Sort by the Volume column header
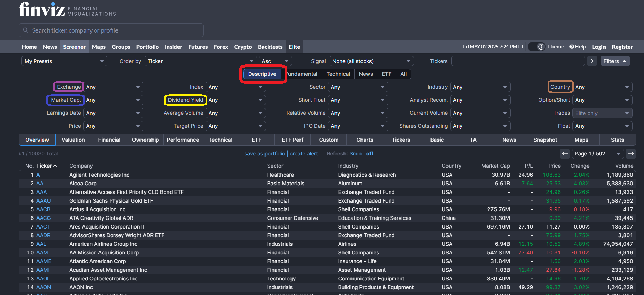Image resolution: width=644 pixels, height=295 pixels. point(624,166)
